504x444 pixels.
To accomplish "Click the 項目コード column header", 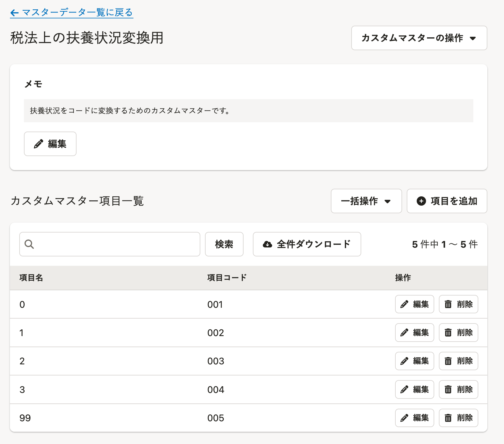I will (227, 278).
